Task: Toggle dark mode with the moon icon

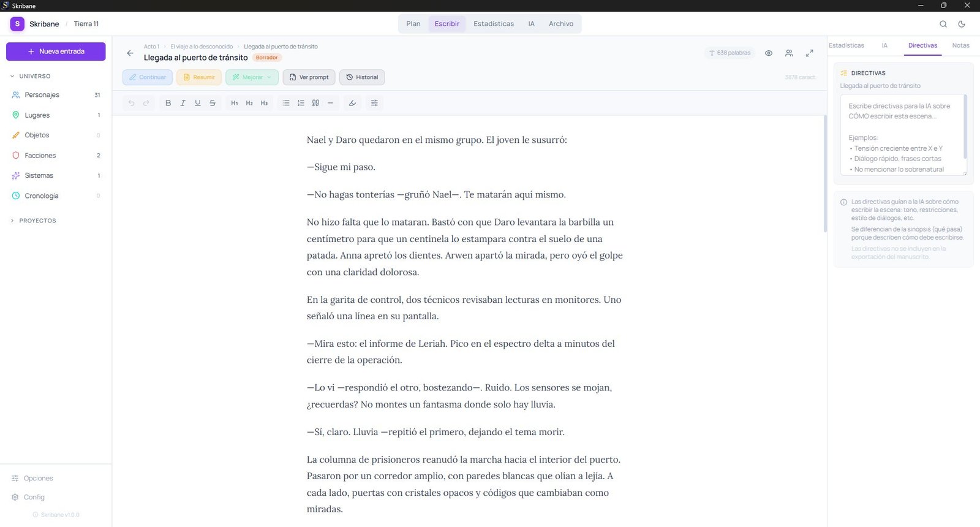Action: (x=962, y=24)
